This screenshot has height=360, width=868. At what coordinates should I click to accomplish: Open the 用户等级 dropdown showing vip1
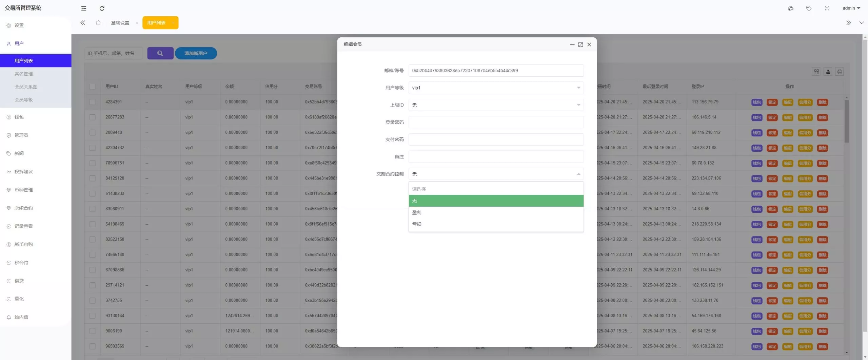[496, 88]
